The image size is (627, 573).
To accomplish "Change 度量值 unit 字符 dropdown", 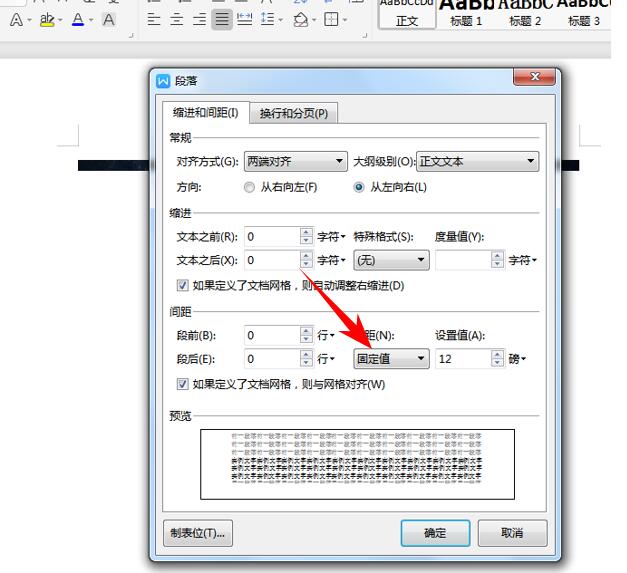I will (522, 261).
